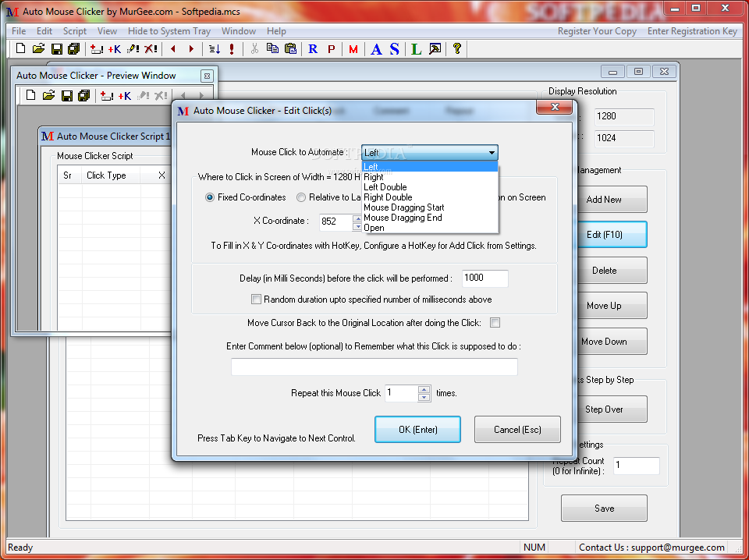
Task: Click the add-click icon in main toolbar
Action: click(x=97, y=48)
